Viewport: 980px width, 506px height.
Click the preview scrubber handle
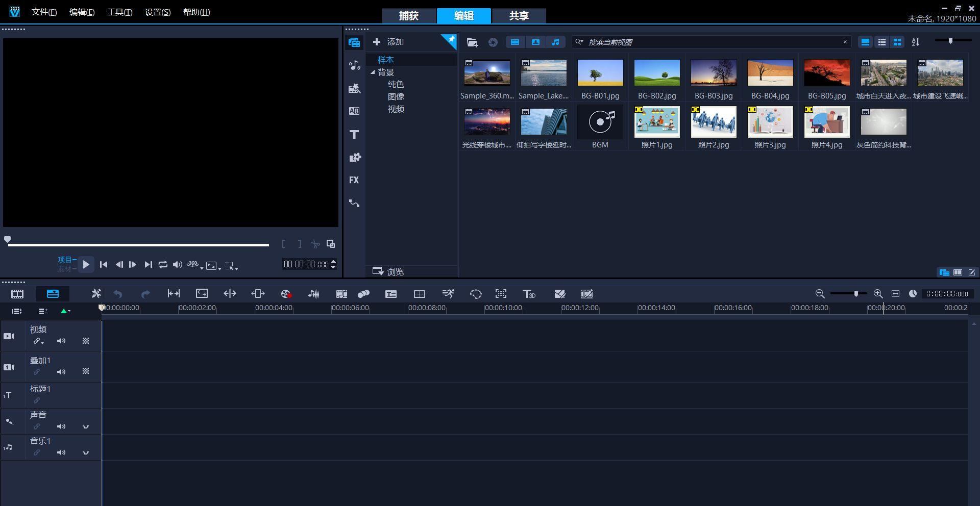(x=7, y=239)
